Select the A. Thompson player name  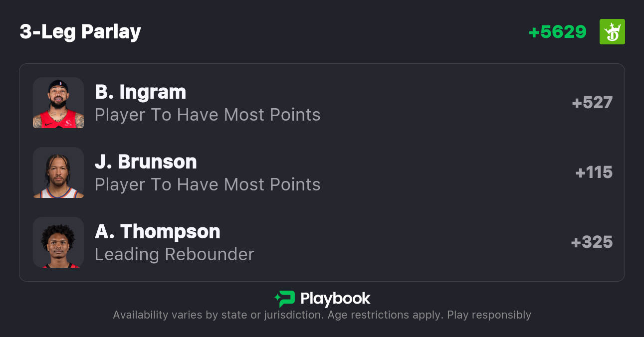click(x=157, y=231)
